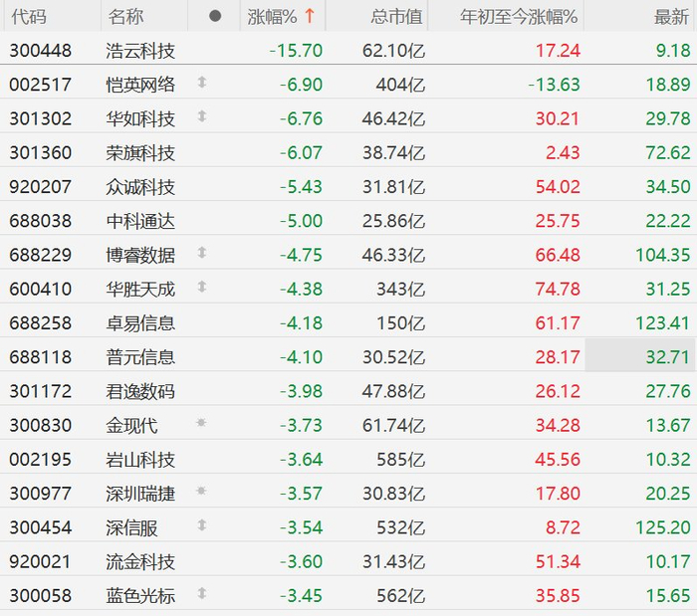Click the 54.02 year-to-date value
The image size is (697, 616).
[x=558, y=186]
